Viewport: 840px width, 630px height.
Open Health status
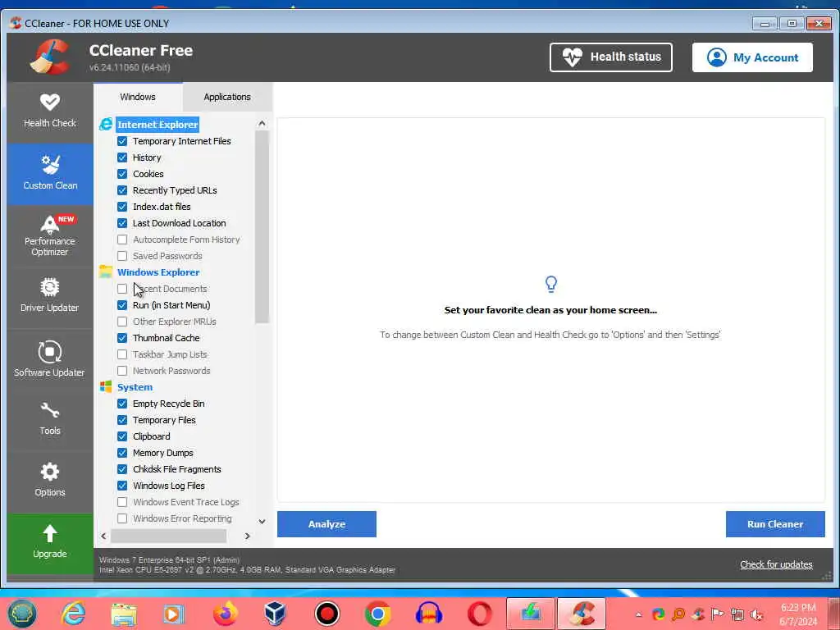pos(610,57)
